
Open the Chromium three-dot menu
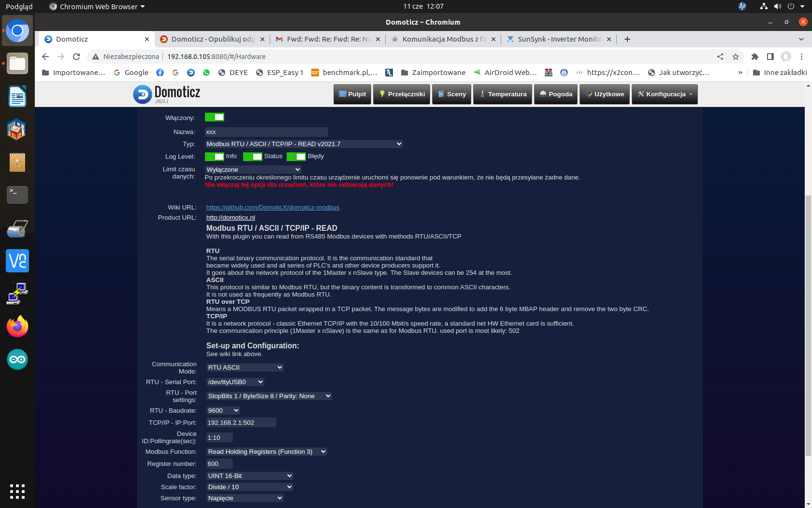tap(801, 57)
